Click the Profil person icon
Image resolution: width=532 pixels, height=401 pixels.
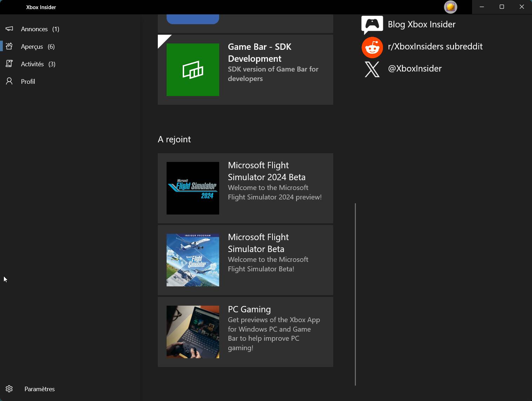pos(9,81)
